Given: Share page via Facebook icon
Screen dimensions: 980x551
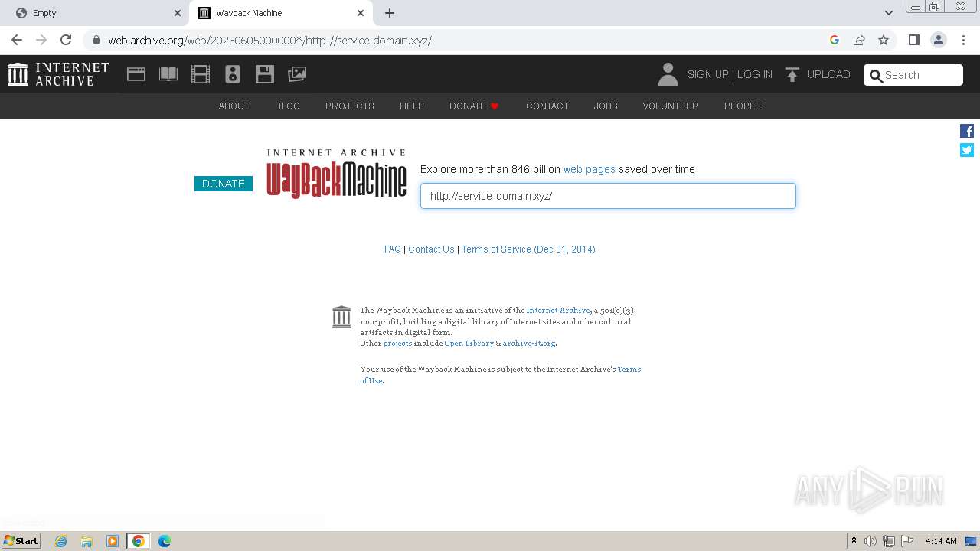Looking at the screenshot, I should (x=967, y=131).
